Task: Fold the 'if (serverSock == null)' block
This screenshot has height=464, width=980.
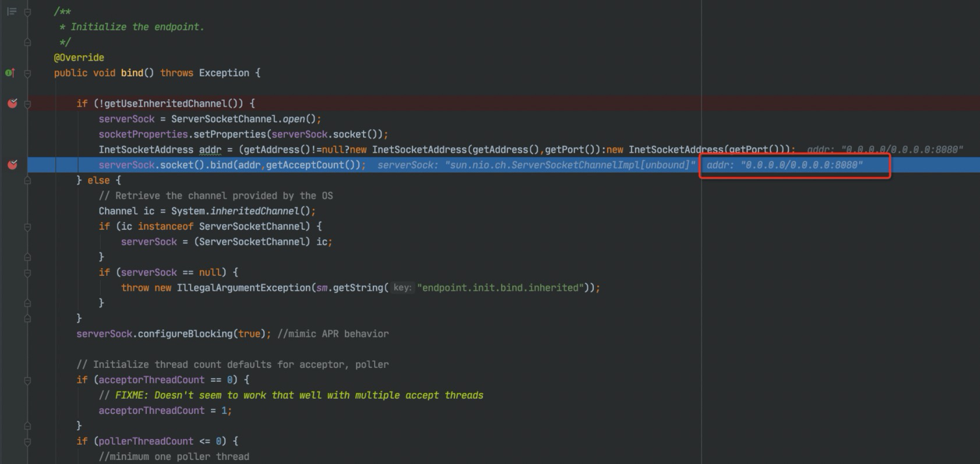Action: coord(27,273)
